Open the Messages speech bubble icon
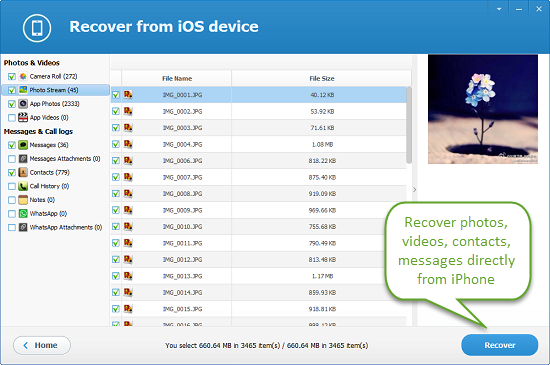Image resolution: width=550 pixels, height=365 pixels. coord(23,145)
